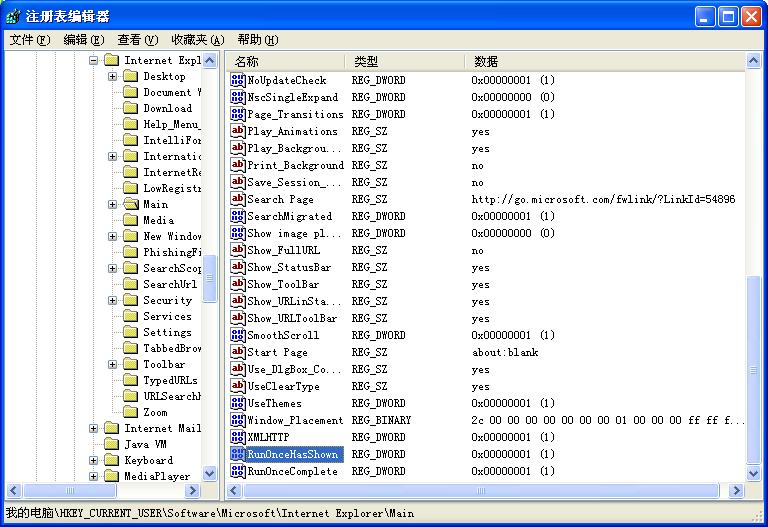The width and height of the screenshot is (768, 527).
Task: Click the Show_StatusBar value icon
Action: [x=238, y=267]
